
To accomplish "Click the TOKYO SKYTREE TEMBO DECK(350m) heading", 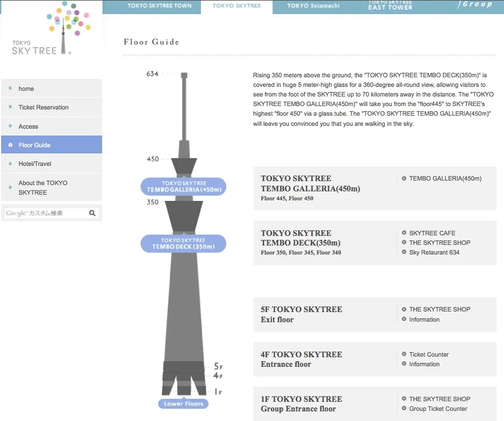I will (x=300, y=238).
